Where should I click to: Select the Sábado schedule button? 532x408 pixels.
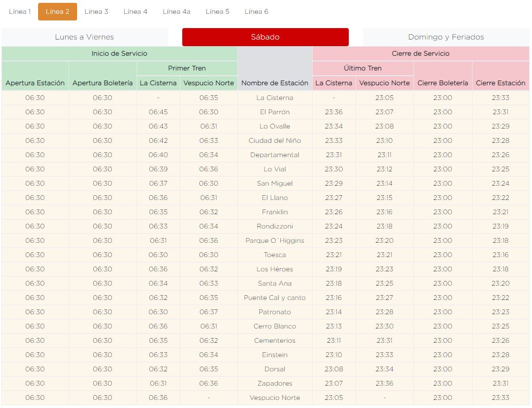pos(266,37)
